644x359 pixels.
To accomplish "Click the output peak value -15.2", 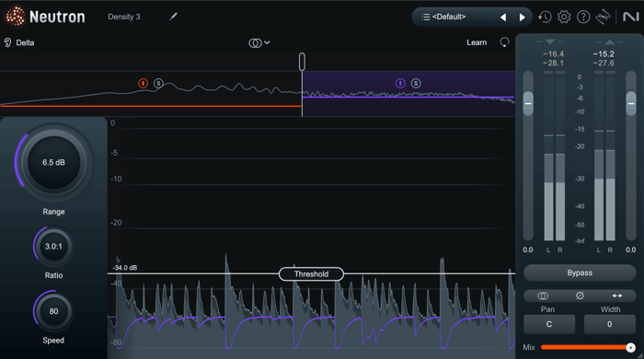I will tap(604, 53).
